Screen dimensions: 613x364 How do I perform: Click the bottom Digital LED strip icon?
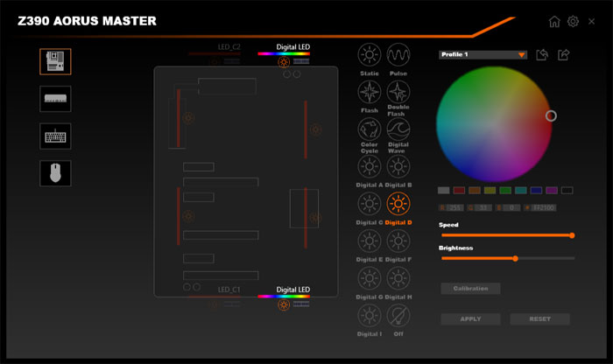(301, 304)
